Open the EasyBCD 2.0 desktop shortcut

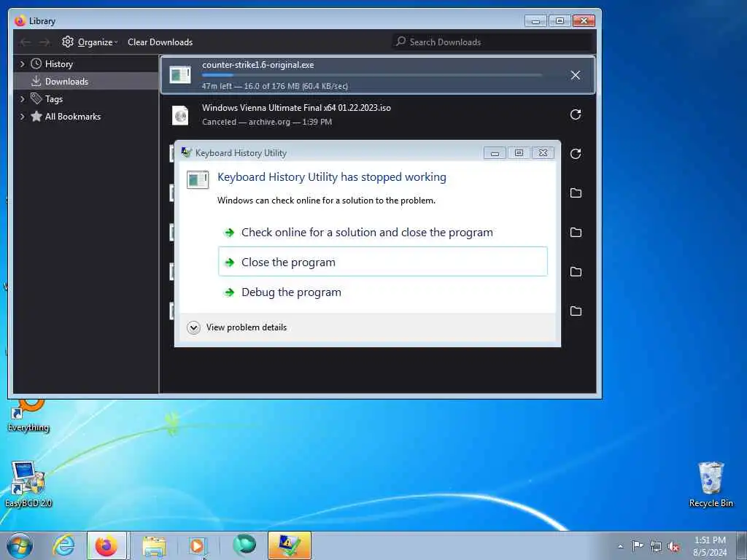click(x=28, y=485)
